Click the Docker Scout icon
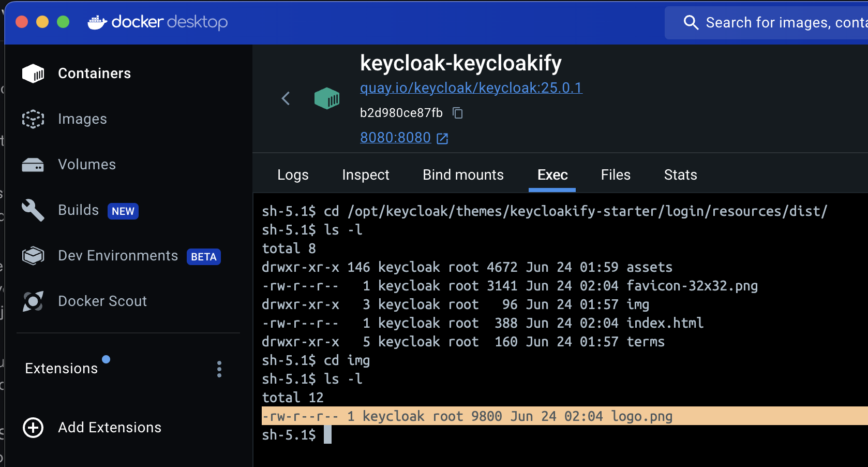 click(x=33, y=301)
